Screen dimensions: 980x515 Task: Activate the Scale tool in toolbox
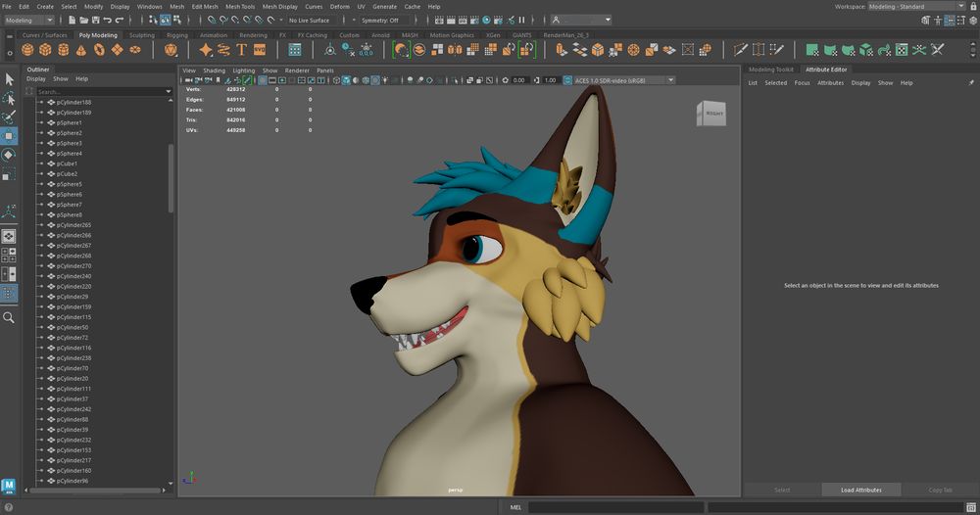coord(9,173)
